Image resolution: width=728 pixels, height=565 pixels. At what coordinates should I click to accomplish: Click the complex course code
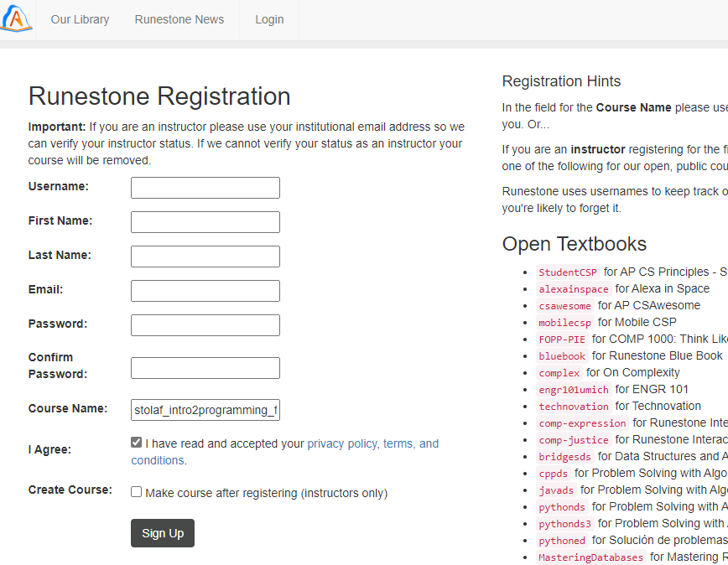(559, 372)
